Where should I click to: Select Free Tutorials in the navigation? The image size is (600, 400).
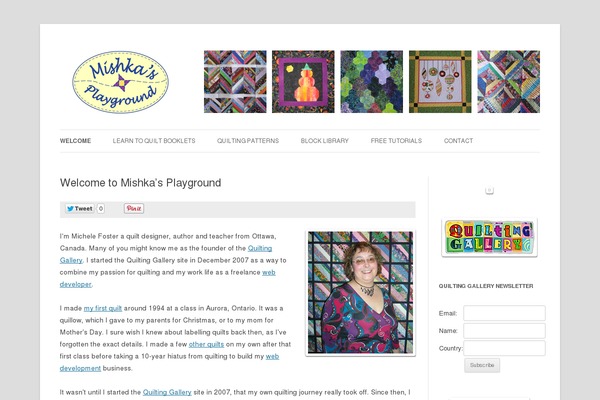point(396,141)
